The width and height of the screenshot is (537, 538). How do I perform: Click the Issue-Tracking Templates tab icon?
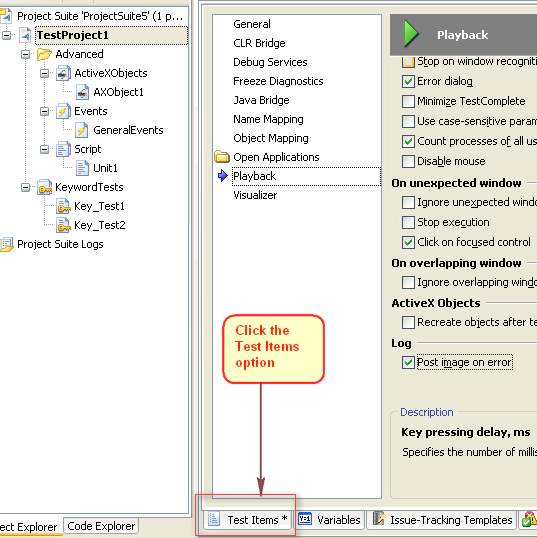[379, 519]
